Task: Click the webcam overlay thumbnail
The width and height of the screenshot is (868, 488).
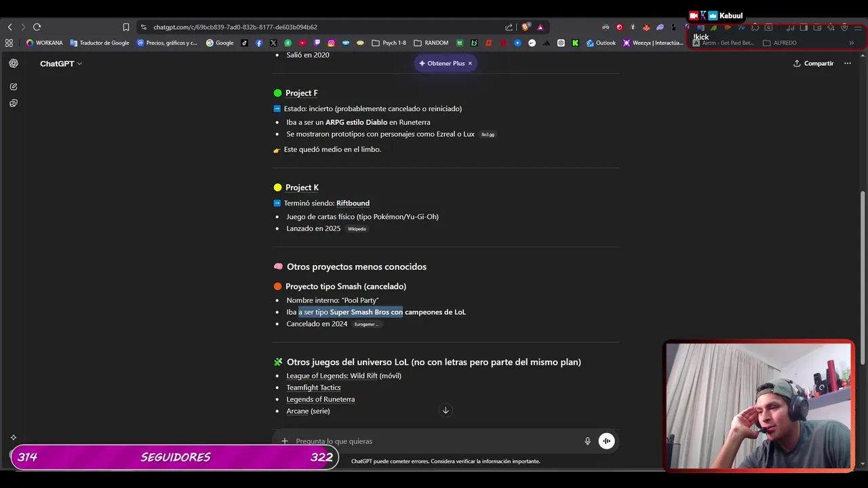Action: click(758, 405)
